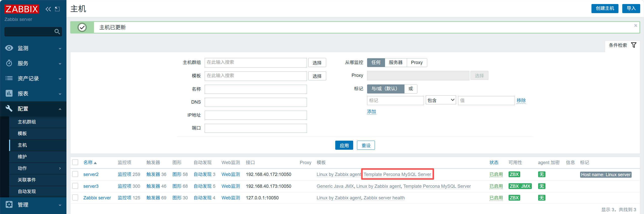
Task: Click the IP地址 filter input field
Action: click(256, 115)
